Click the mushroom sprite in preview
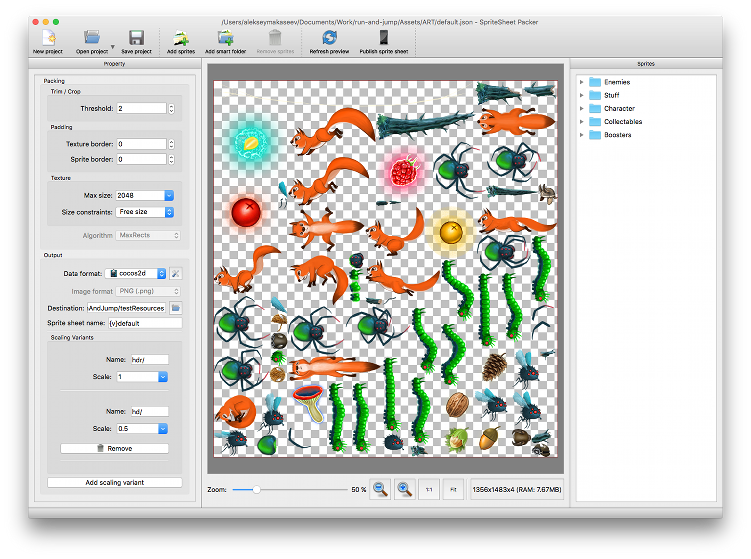751x559 pixels. coord(310,403)
